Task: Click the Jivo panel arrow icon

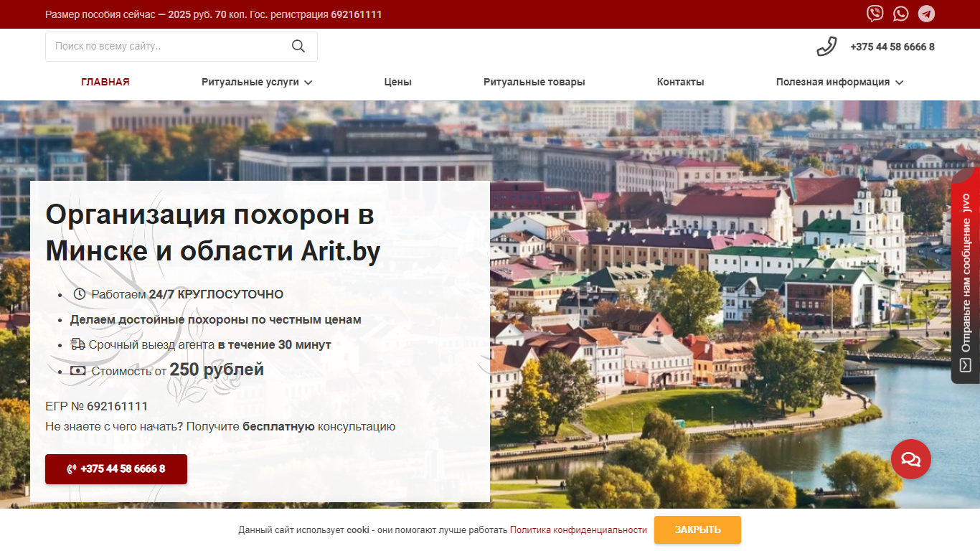Action: pyautogui.click(x=965, y=365)
